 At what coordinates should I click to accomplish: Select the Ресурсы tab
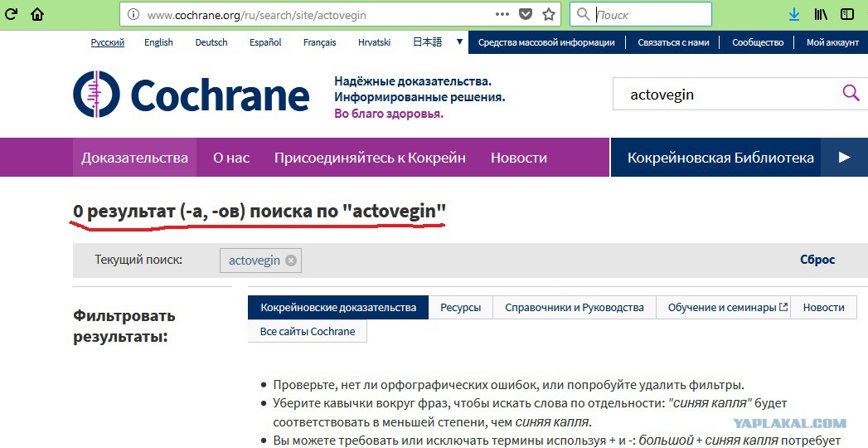click(461, 307)
